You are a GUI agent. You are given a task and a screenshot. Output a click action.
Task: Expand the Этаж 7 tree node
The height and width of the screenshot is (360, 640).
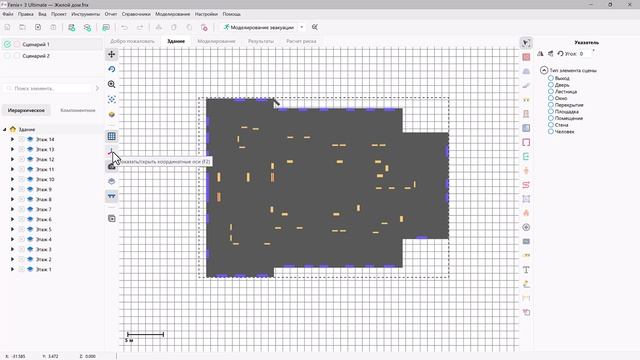[12, 209]
